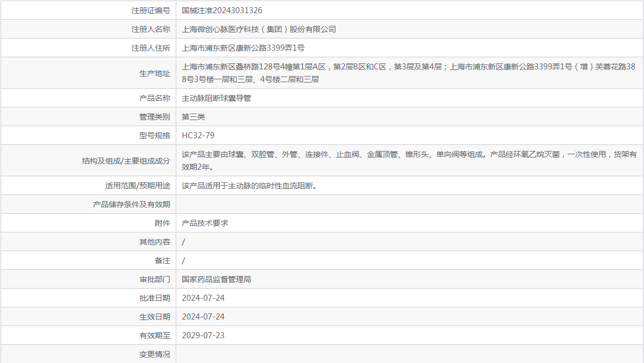Click the 产品储存条件及有效期 label

coord(132,204)
